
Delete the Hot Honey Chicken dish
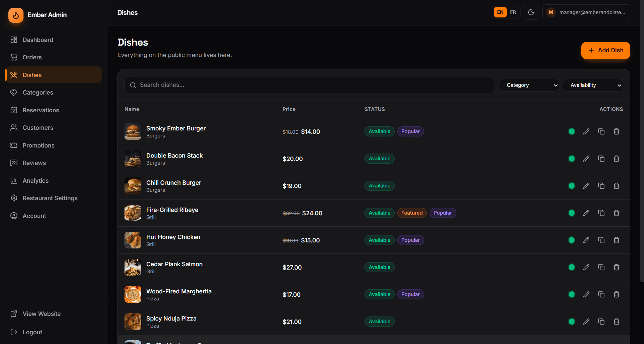tap(616, 240)
